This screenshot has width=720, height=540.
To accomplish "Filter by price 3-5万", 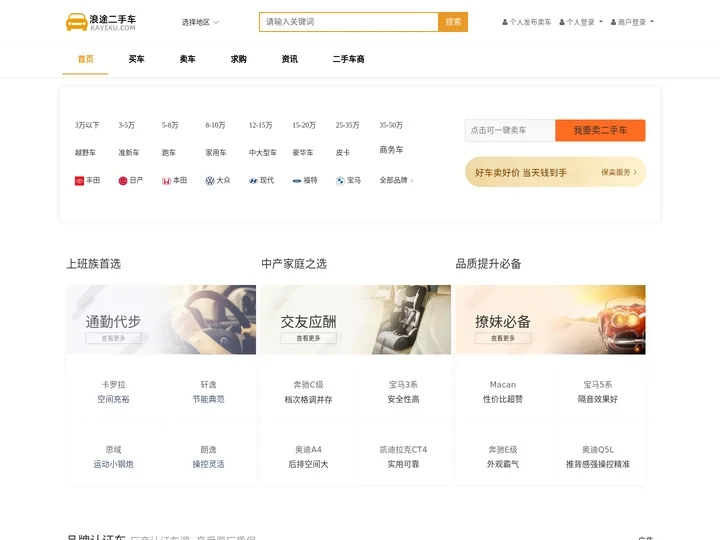I will (x=126, y=125).
